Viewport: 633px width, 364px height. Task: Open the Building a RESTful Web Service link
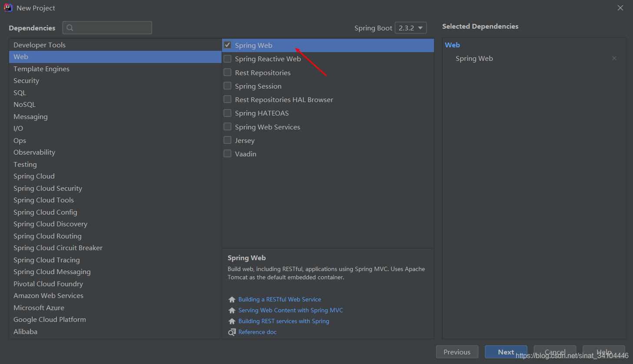tap(280, 300)
